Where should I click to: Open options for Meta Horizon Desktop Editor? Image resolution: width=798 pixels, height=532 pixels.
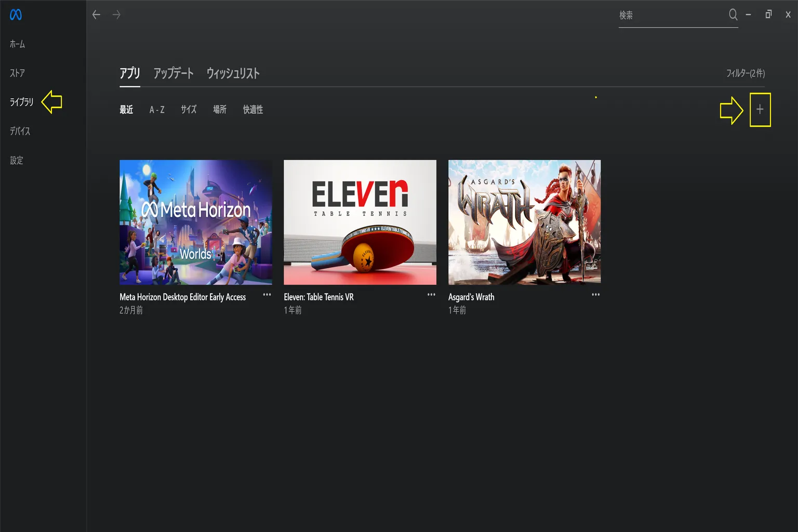(x=267, y=295)
